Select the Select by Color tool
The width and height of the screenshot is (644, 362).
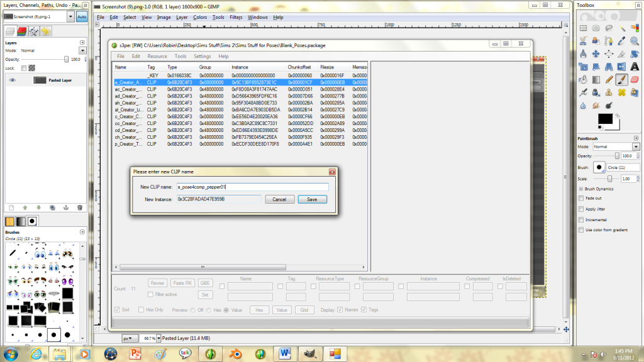coord(635,28)
